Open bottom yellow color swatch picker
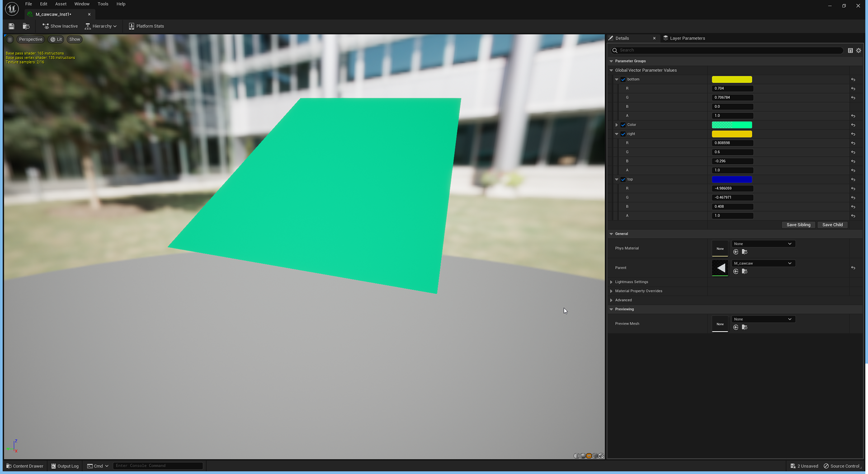This screenshot has width=868, height=474. [732, 80]
